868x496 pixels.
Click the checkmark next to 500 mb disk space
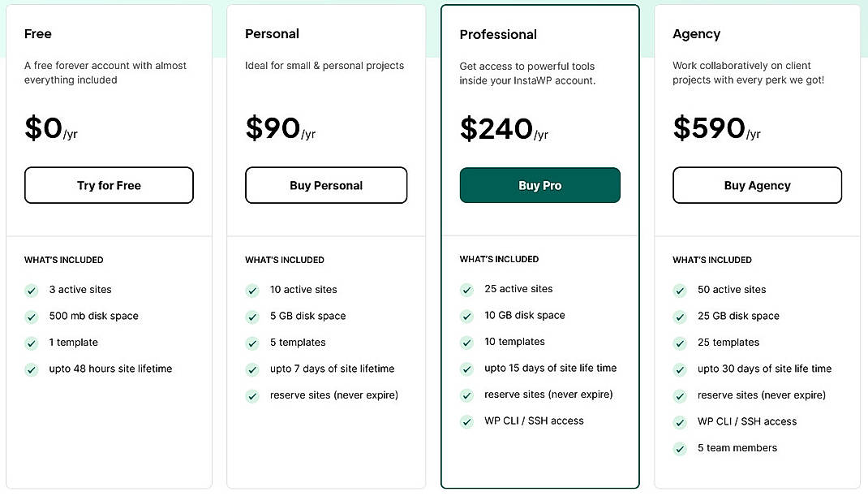point(32,316)
